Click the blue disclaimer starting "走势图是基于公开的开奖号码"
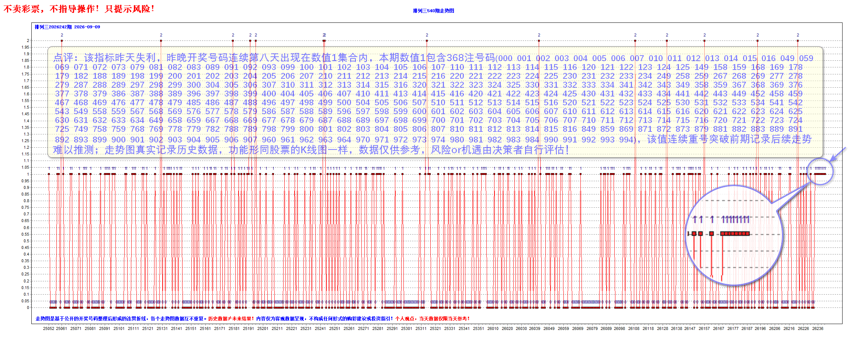The width and height of the screenshot is (868, 341). (121, 319)
